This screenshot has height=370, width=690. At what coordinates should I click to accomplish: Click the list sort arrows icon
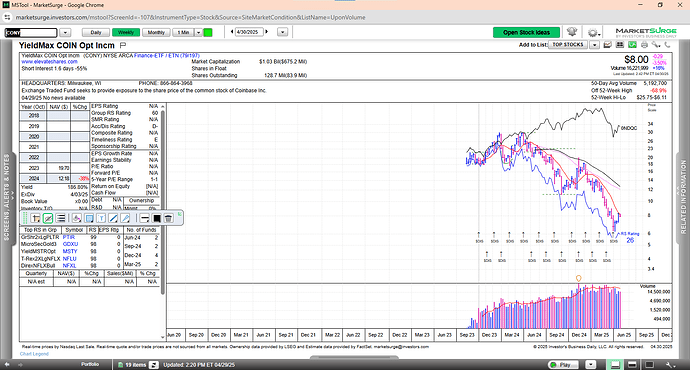coord(154,365)
